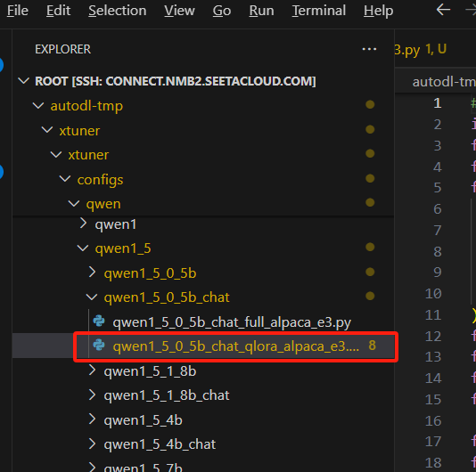
Task: Collapse the qwen folder
Action: 74,204
